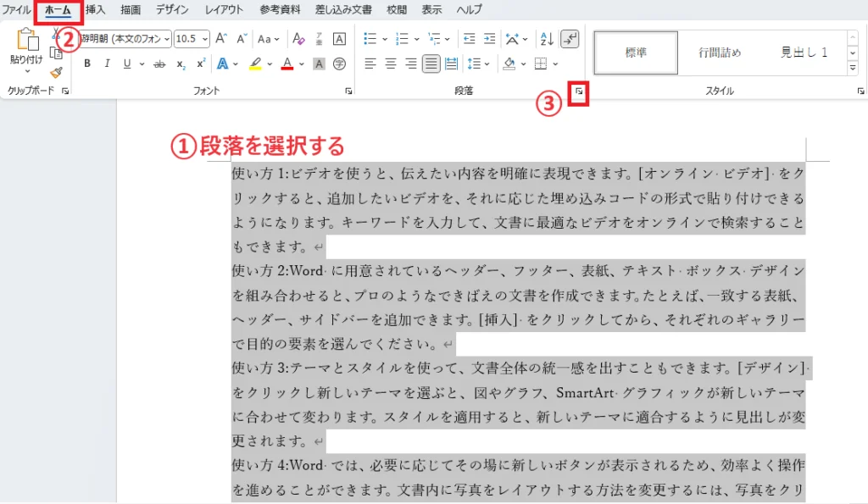
Task: Toggle underline formatting (U)
Action: (127, 64)
